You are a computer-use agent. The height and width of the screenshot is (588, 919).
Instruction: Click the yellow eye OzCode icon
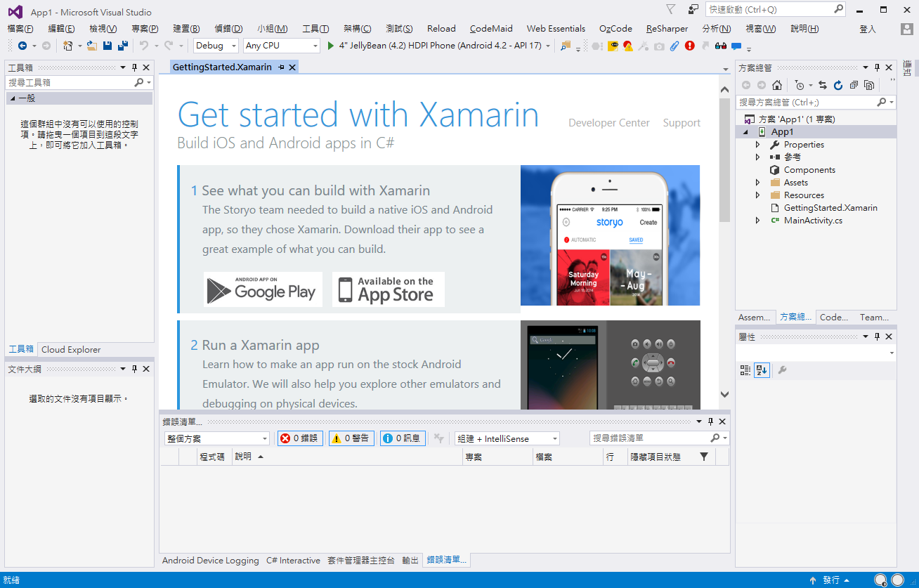[613, 46]
